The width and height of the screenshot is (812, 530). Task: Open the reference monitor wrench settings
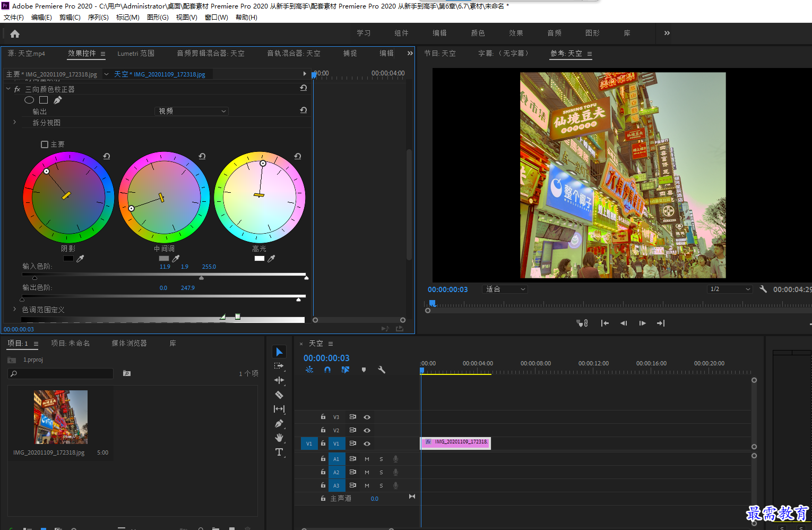point(763,289)
